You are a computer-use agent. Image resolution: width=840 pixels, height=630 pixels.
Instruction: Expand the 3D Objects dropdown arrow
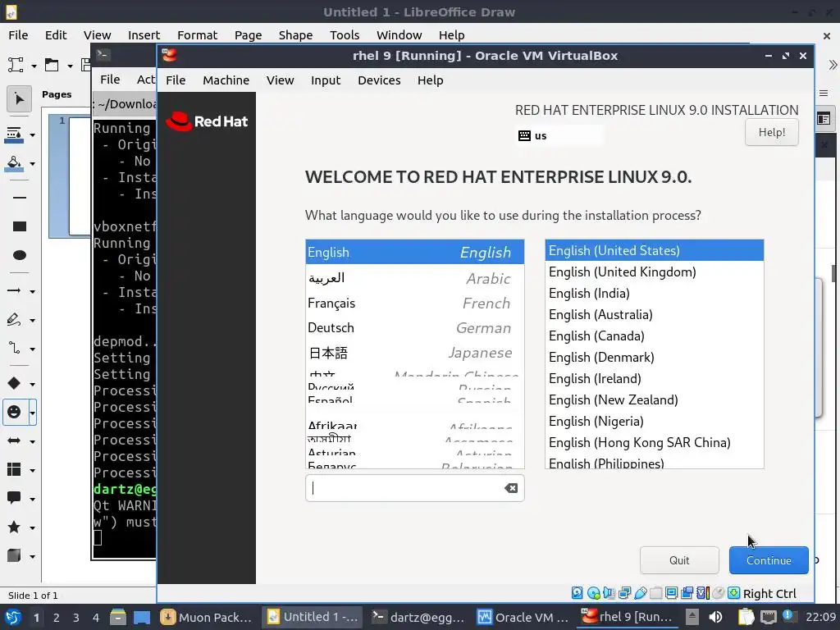pos(32,557)
